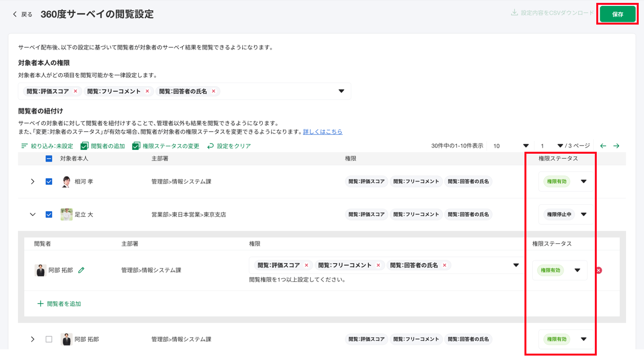Viewport: 644px width, 357px height.
Task: Open the 絞り込み:未設定 filter
Action: 47,146
